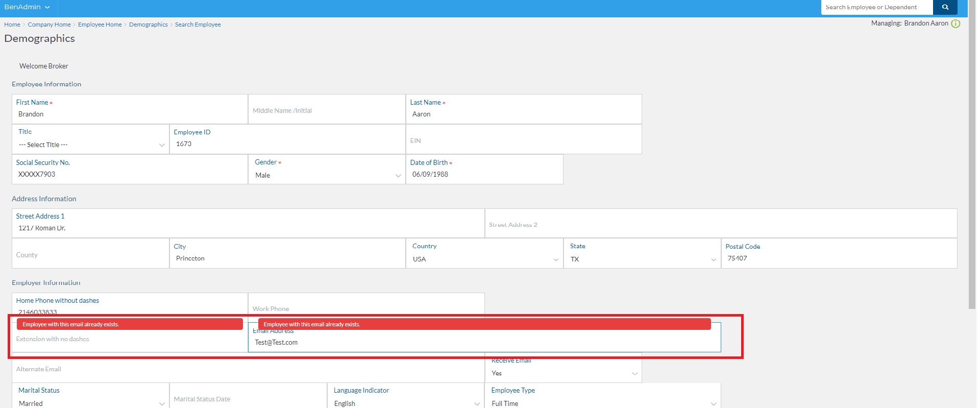This screenshot has height=408, width=980.
Task: Click the Search Employee or Dependent field
Action: pos(876,7)
